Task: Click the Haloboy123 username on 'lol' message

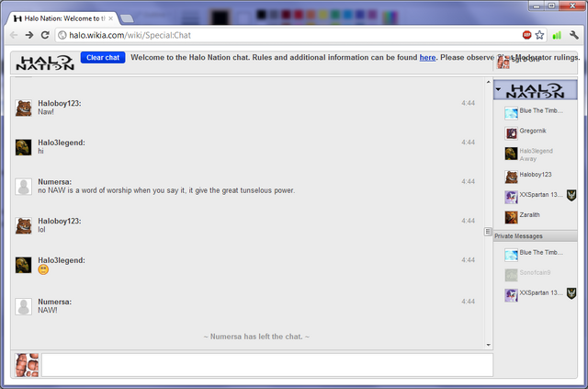Action: 59,221
